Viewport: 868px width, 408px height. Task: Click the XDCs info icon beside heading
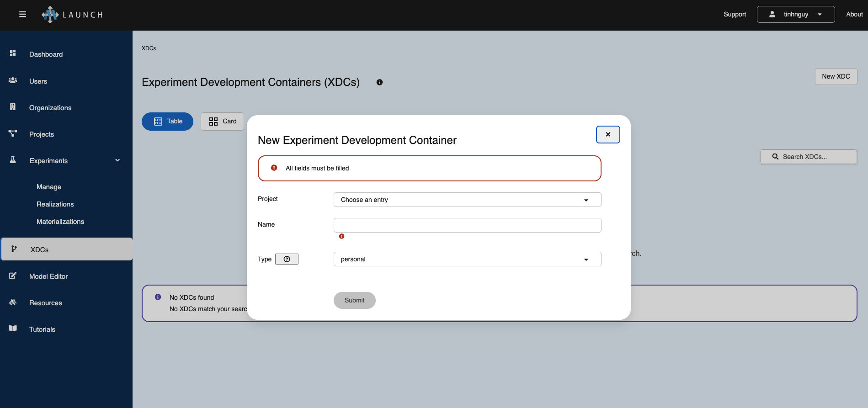tap(379, 82)
